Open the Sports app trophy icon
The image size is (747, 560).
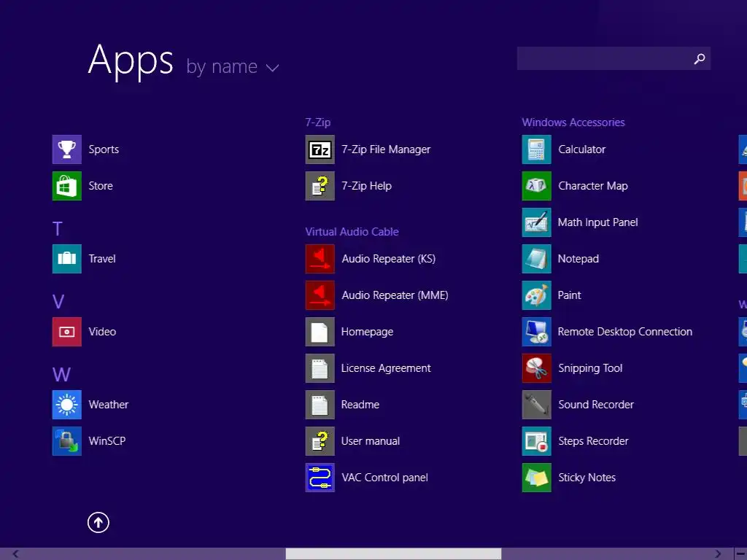tap(66, 149)
